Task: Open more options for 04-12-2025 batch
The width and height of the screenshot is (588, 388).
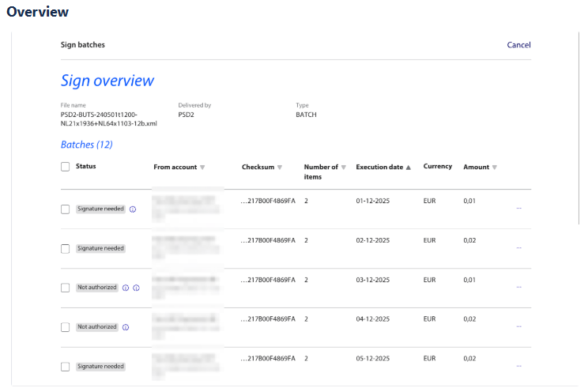Action: click(519, 326)
